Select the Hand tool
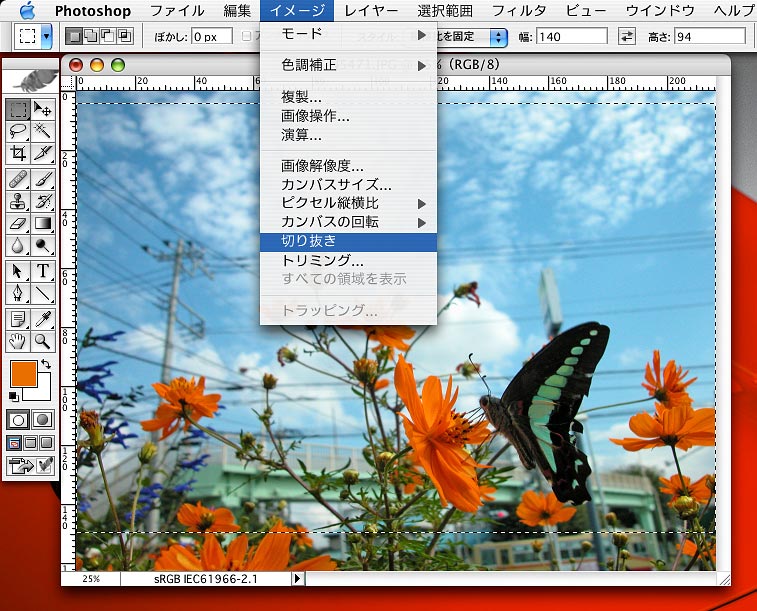This screenshot has width=757, height=611. (18, 341)
